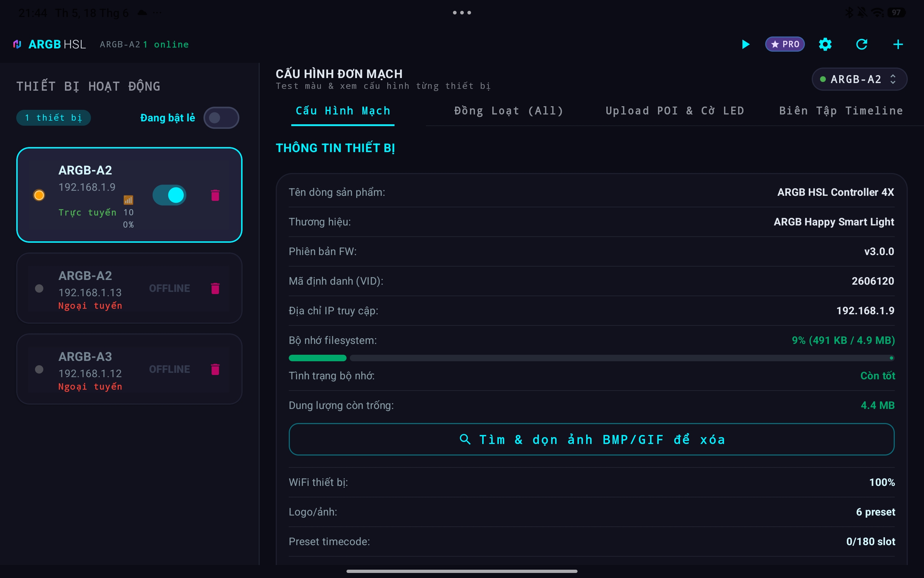
Task: Turn off ARGB-A2 192.168.1.9 power switch
Action: pos(170,195)
